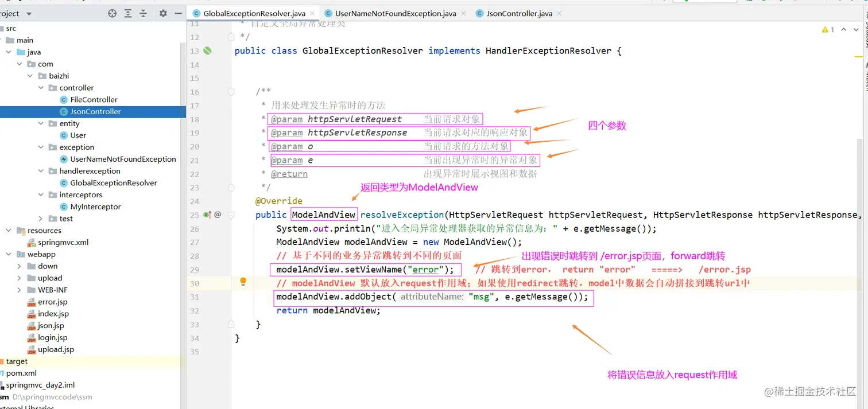Select UserNameNotFoundException in project tree
Screen dimensions: 868x409
(x=123, y=159)
